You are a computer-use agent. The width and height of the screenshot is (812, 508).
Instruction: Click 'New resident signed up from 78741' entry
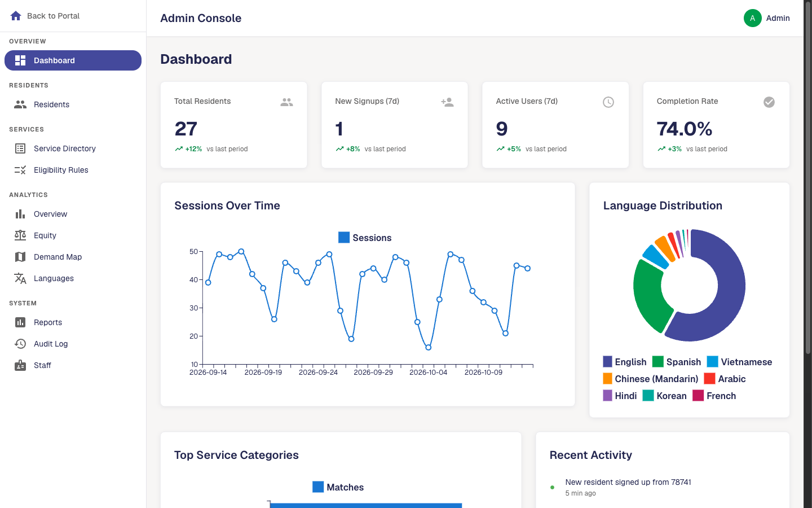pos(628,482)
